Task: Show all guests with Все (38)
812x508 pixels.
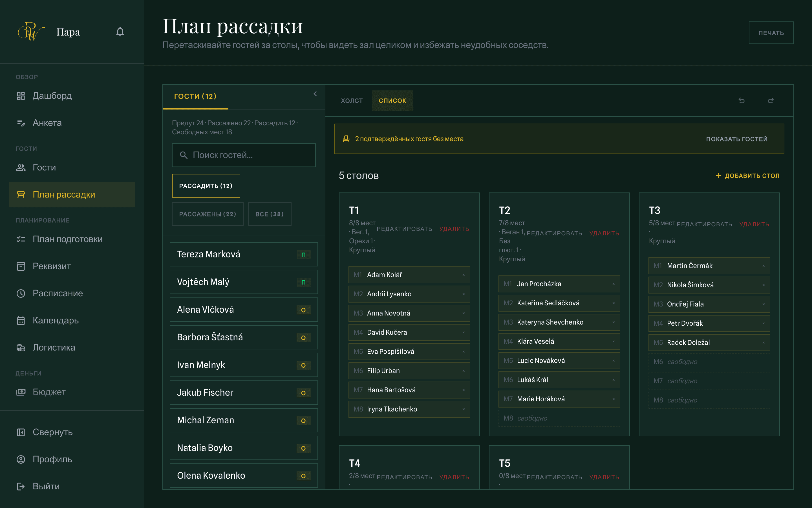Action: click(270, 214)
